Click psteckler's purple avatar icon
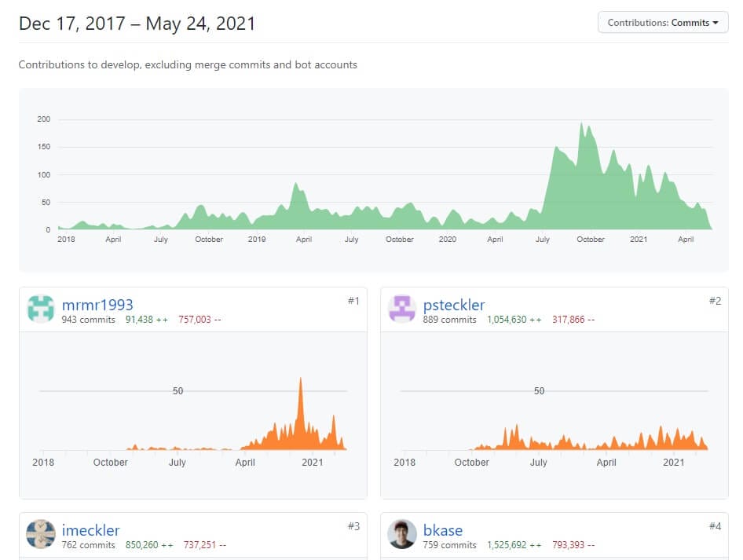This screenshot has height=560, width=743. [x=402, y=309]
